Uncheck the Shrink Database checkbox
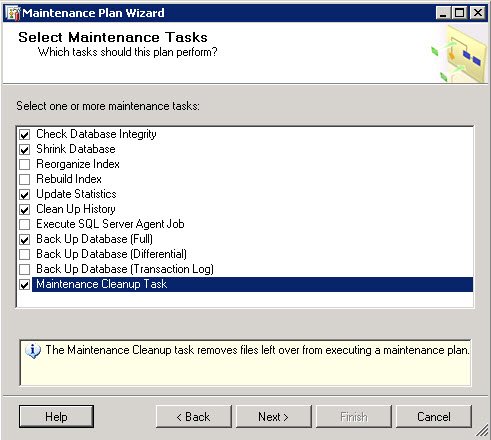491x440 pixels. 25,150
